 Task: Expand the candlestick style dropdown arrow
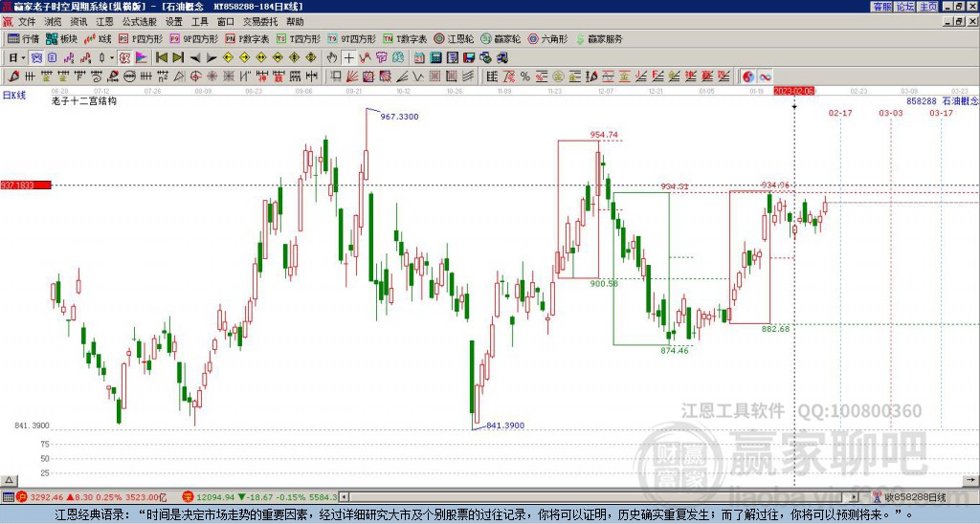coord(112,58)
